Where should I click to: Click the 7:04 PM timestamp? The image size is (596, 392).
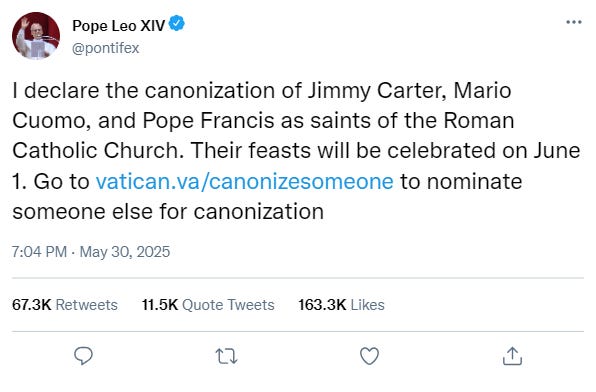pyautogui.click(x=39, y=252)
